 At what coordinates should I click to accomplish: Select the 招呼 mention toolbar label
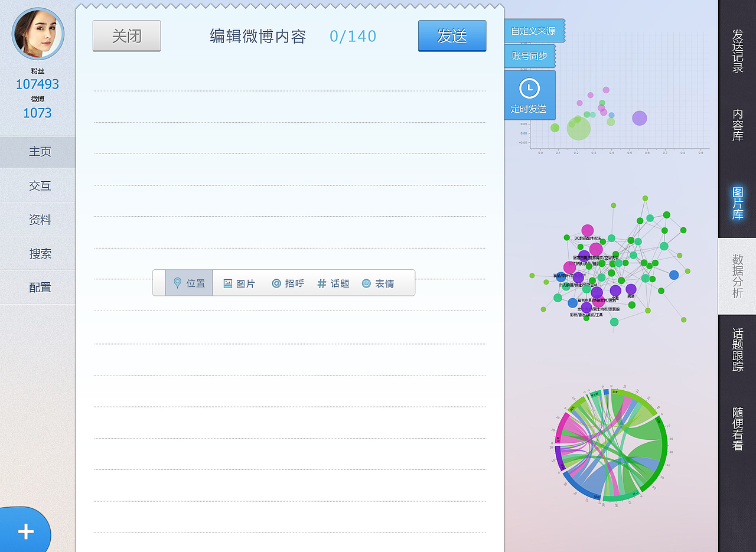click(295, 284)
